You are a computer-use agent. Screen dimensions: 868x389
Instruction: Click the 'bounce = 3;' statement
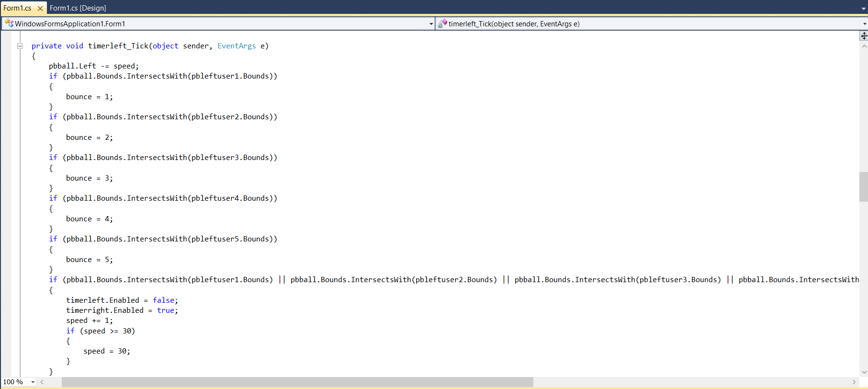(x=90, y=178)
